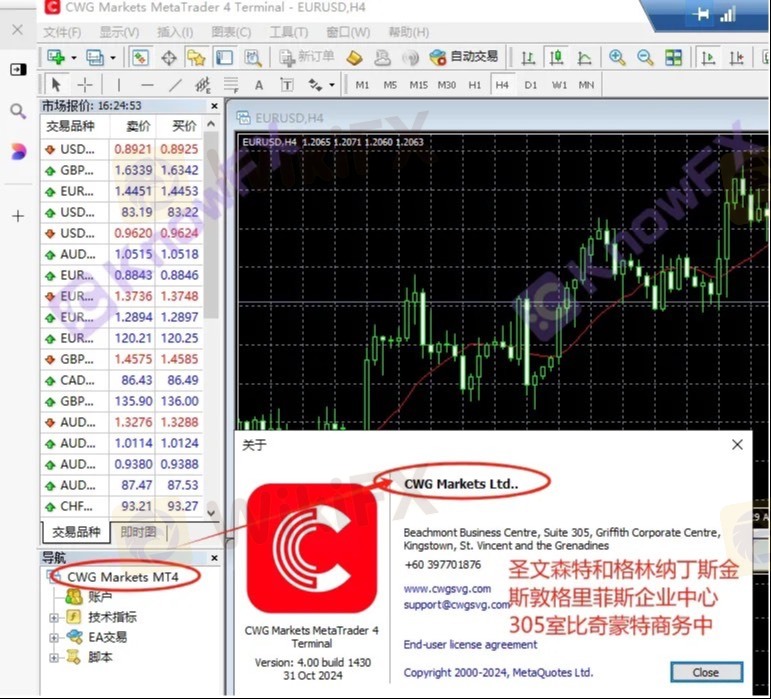
Task: Open the 工具(T) menu
Action: pos(289,32)
